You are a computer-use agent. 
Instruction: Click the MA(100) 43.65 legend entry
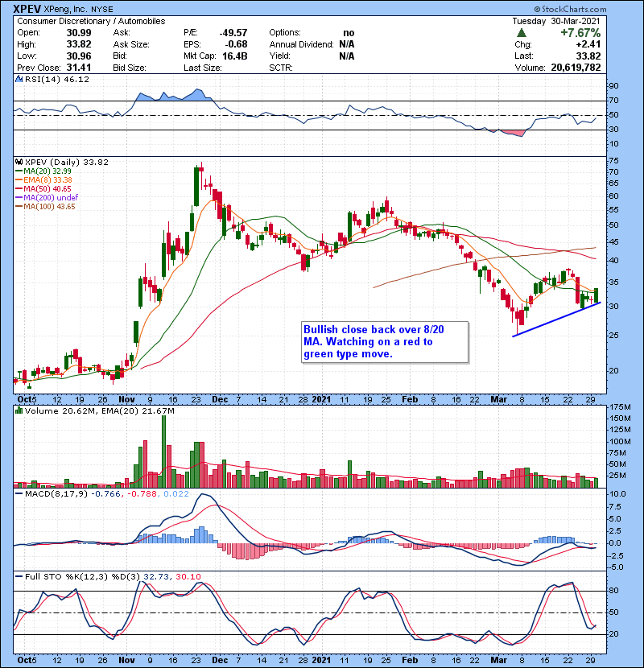45,206
